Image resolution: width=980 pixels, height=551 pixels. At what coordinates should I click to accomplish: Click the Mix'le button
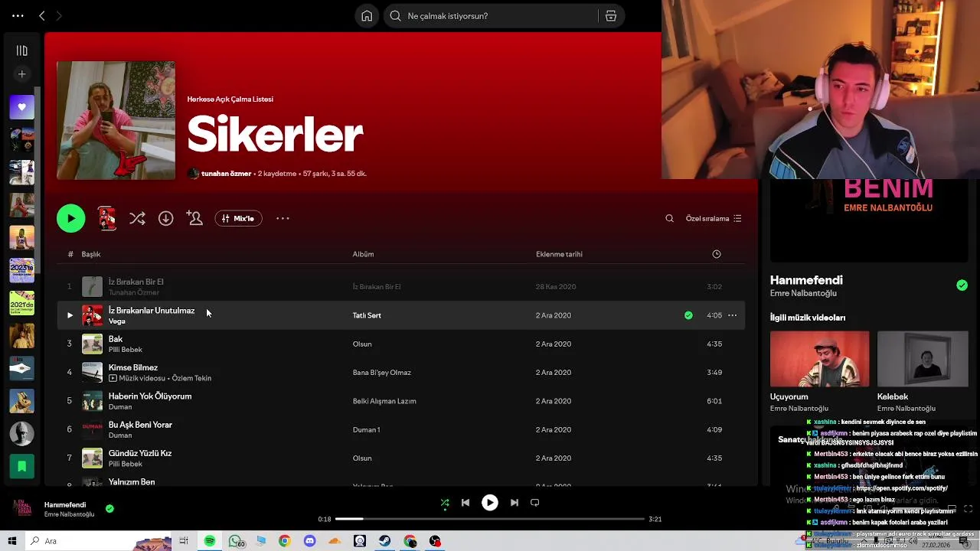point(238,218)
